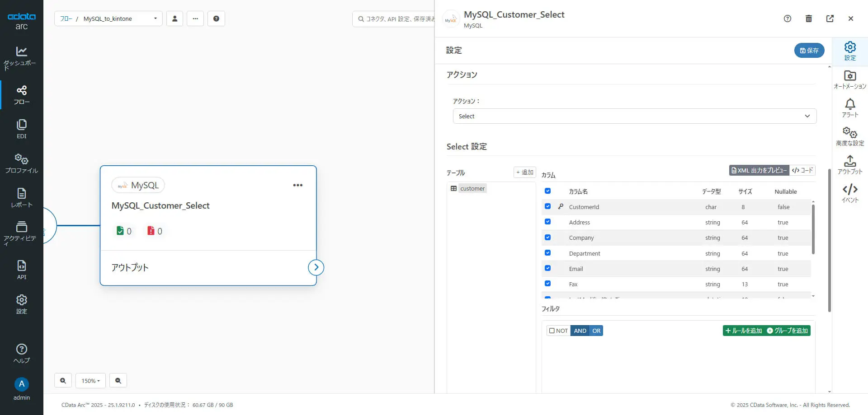Click the disk usage status text
Image resolution: width=868 pixels, height=415 pixels.
click(x=189, y=405)
